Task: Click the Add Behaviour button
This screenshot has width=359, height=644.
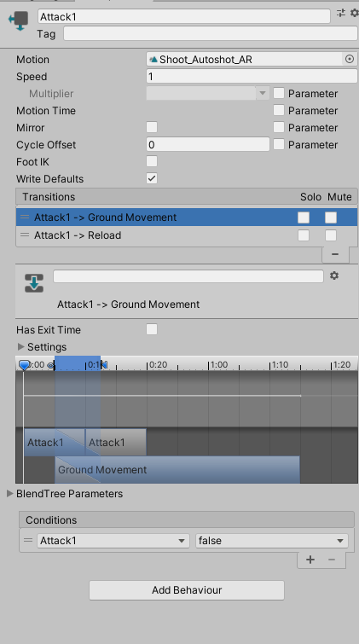Action: click(187, 590)
